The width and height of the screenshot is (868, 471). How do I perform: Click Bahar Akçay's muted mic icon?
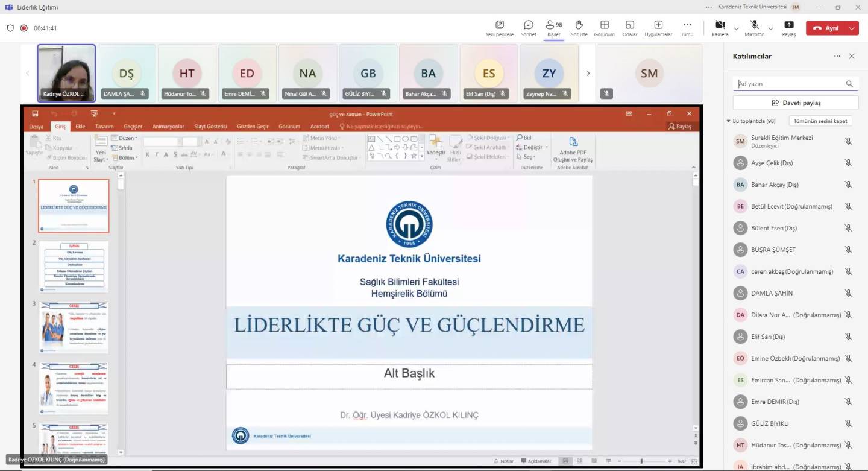[848, 185]
